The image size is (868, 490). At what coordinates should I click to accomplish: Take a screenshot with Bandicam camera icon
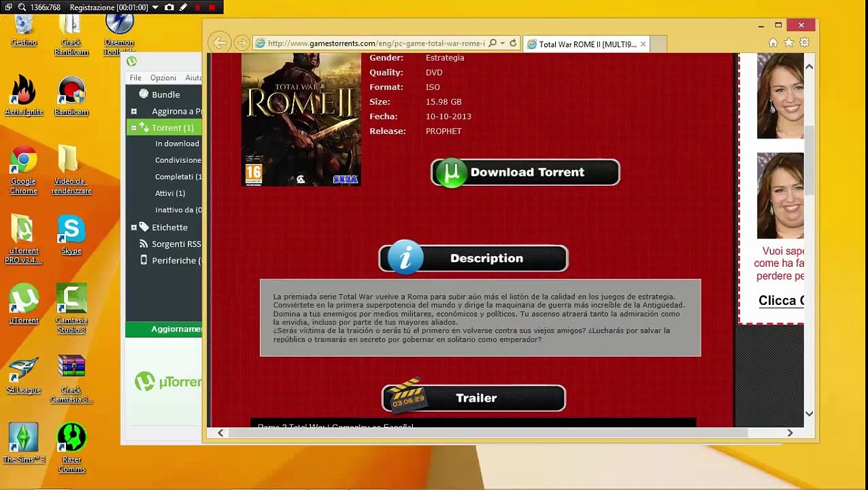coord(169,7)
